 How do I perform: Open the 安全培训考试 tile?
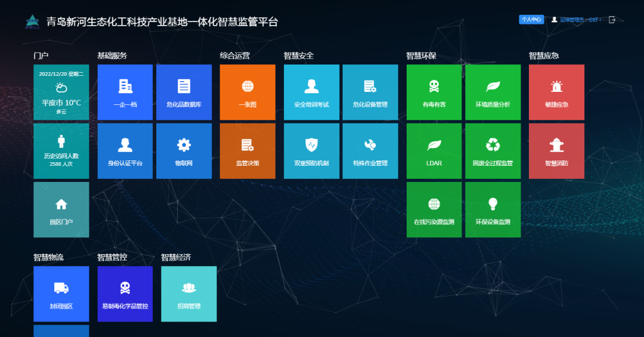pyautogui.click(x=311, y=92)
